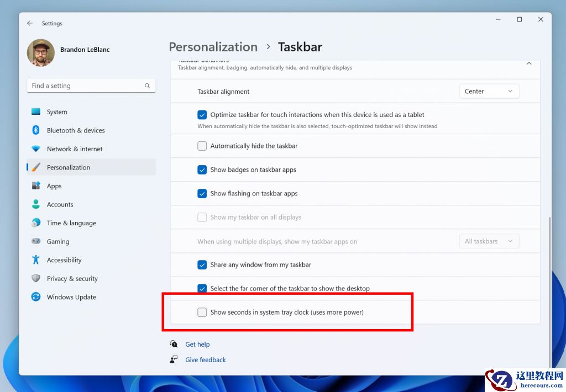
Task: Open the System settings section
Action: [56, 112]
